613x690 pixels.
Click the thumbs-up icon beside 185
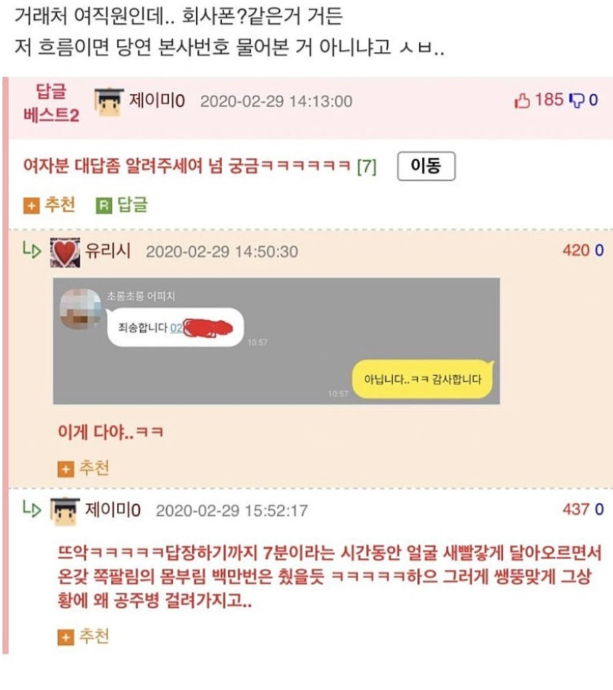click(522, 101)
